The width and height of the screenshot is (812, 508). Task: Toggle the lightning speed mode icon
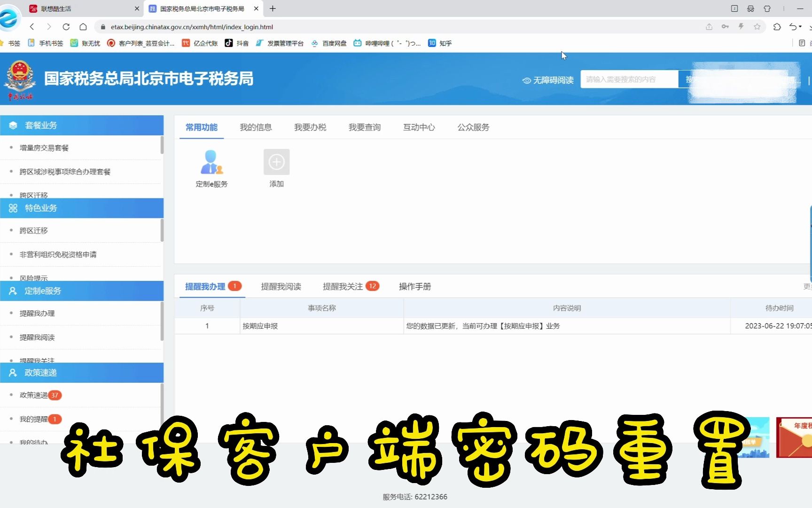point(741,27)
